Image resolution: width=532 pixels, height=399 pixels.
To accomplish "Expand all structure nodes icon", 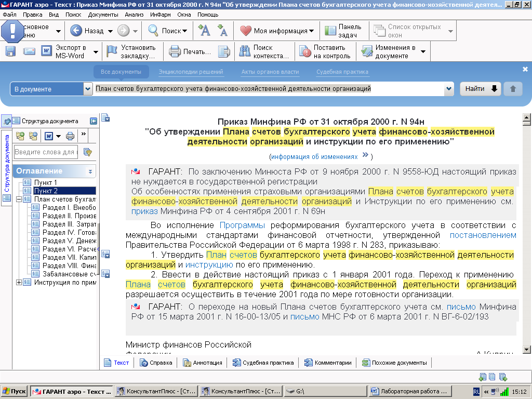I will (x=20, y=136).
